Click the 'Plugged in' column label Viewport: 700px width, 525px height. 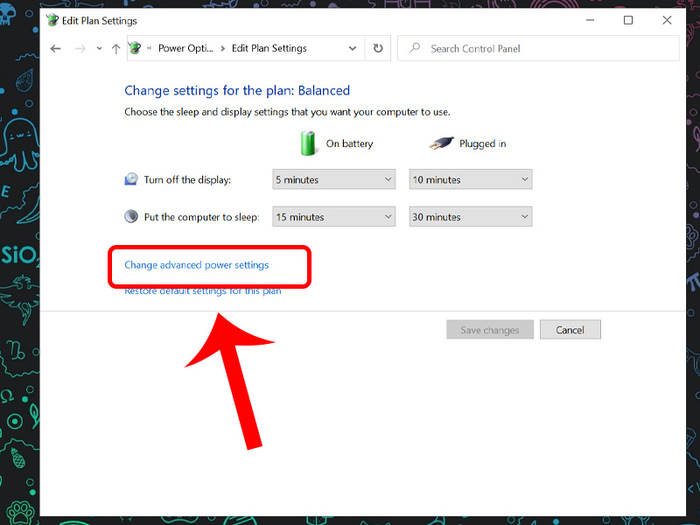pos(483,143)
